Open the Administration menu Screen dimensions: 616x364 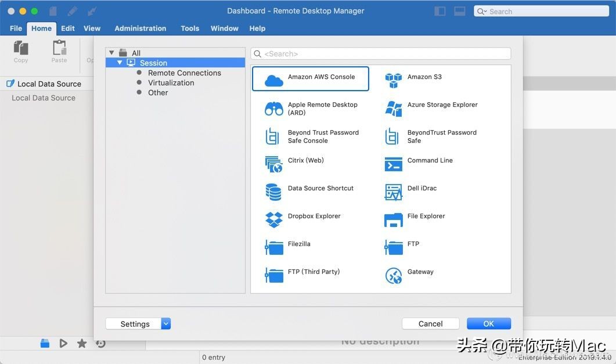tap(140, 28)
